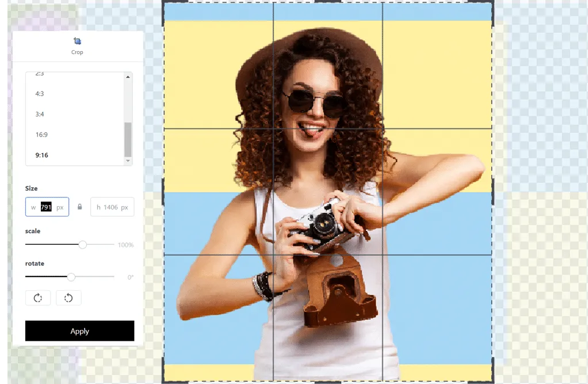This screenshot has height=384, width=588.
Task: Select the 3:4 aspect ratio
Action: 40,114
